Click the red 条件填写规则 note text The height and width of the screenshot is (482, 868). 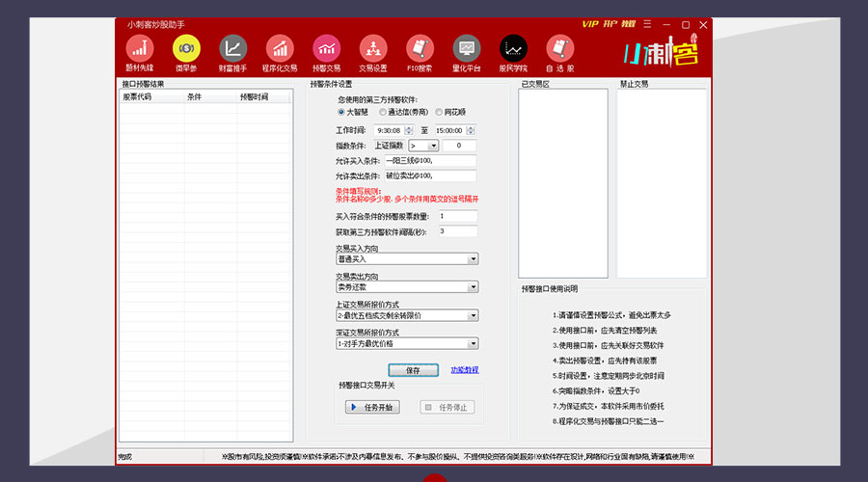click(x=407, y=195)
